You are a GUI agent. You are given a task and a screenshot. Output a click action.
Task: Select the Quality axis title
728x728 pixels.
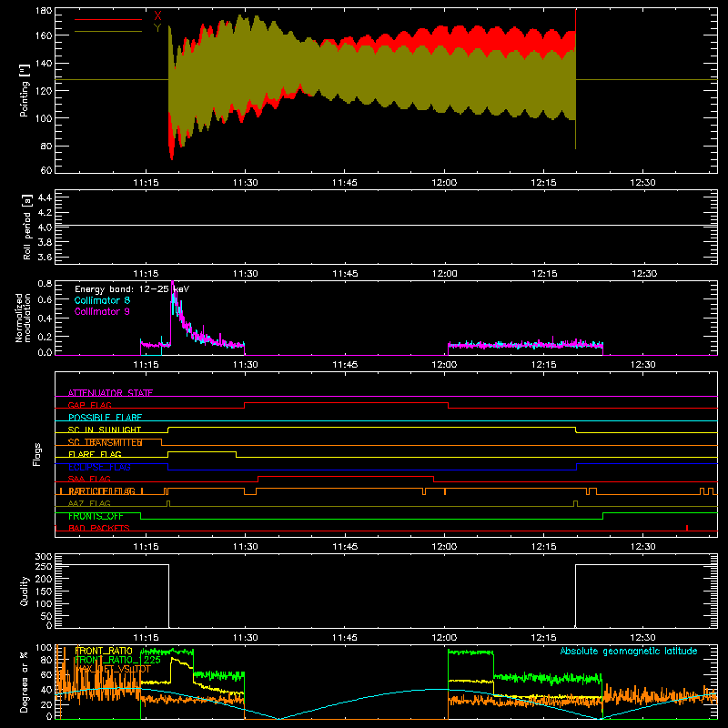[25, 591]
